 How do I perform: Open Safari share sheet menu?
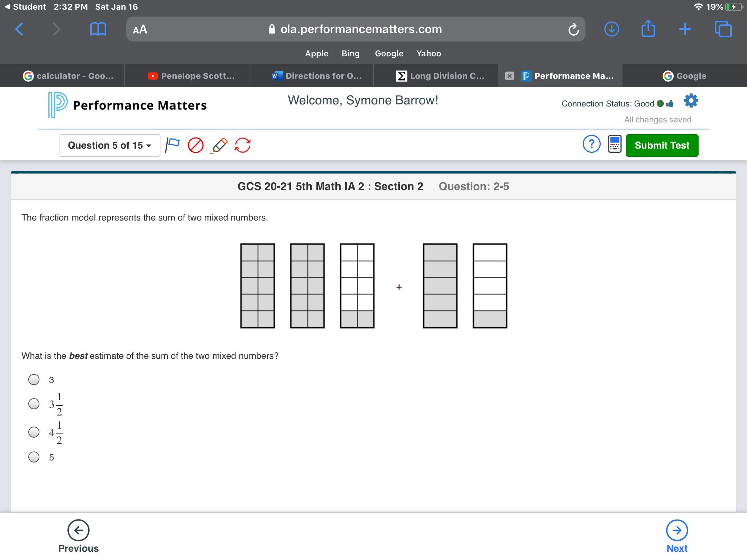pos(648,29)
